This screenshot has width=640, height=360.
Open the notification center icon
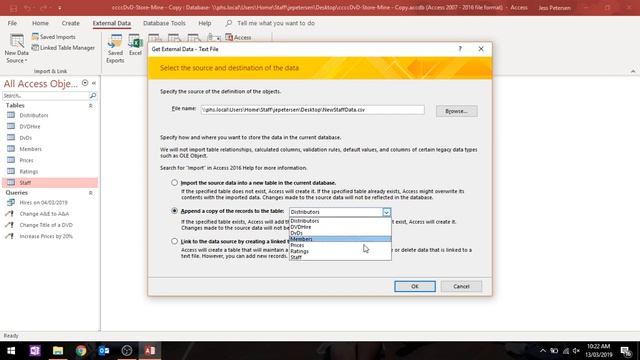click(626, 351)
